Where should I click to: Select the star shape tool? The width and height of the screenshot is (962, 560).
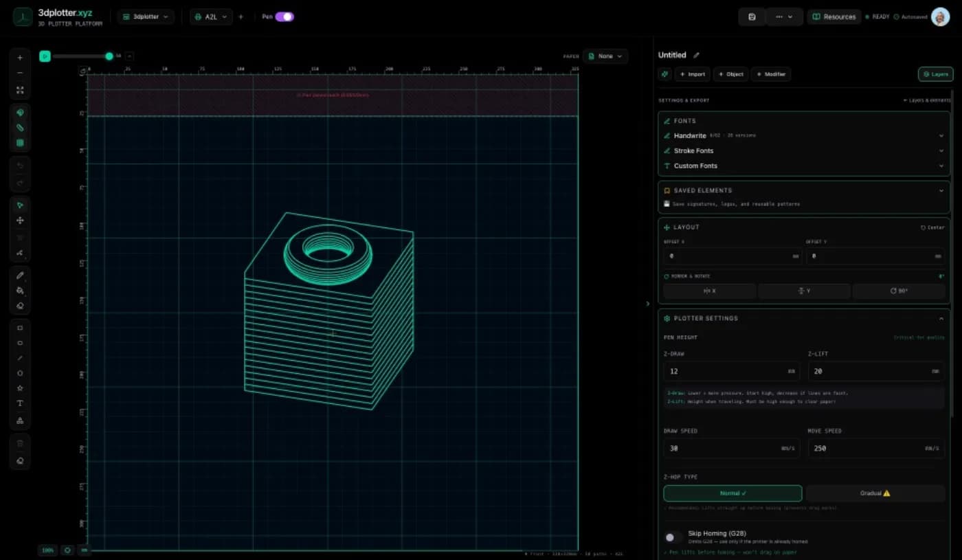point(20,388)
